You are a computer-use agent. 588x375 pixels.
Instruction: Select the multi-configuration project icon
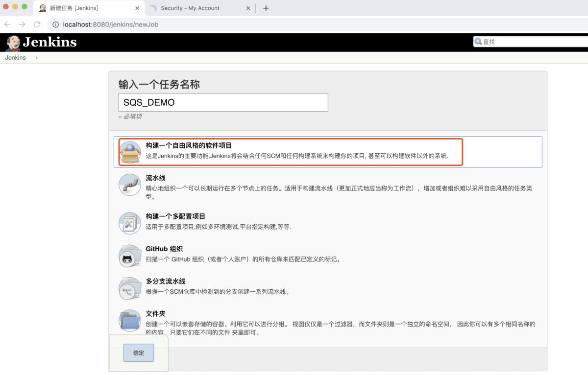click(130, 223)
